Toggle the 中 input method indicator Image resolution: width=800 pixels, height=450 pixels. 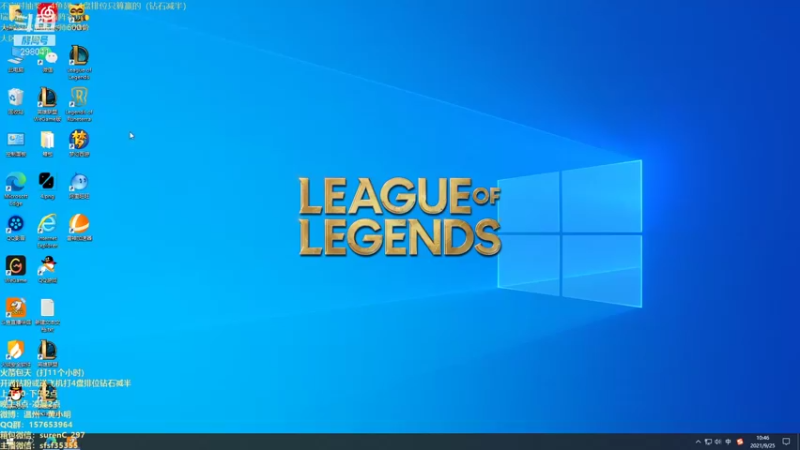tap(728, 442)
